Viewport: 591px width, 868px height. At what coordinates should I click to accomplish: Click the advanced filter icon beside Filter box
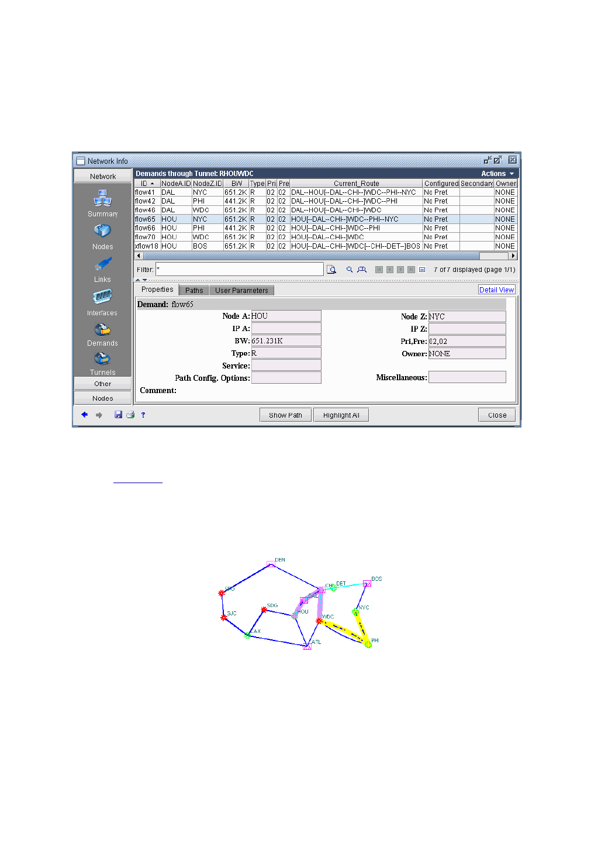[331, 270]
